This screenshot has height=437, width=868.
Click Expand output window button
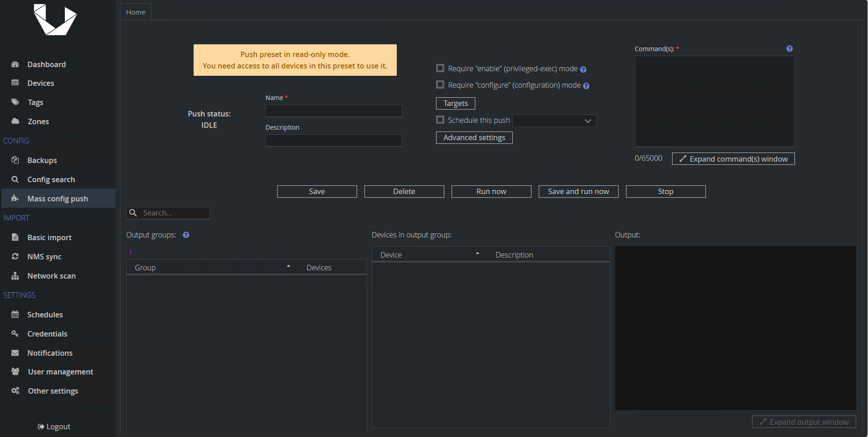point(804,422)
